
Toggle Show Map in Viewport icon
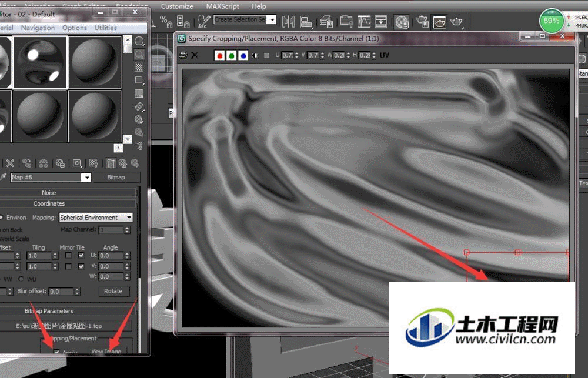tap(93, 163)
